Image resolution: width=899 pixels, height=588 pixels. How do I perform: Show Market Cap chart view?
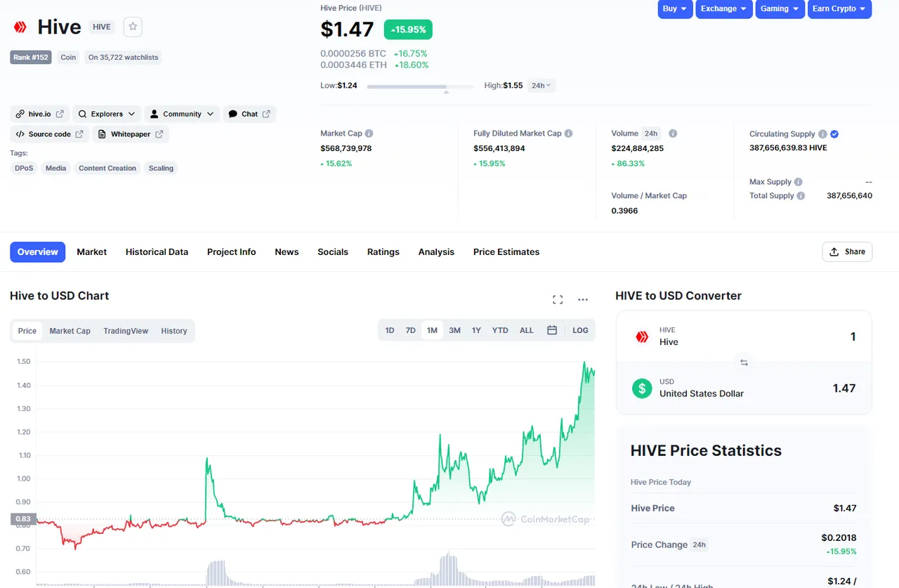[x=70, y=331]
